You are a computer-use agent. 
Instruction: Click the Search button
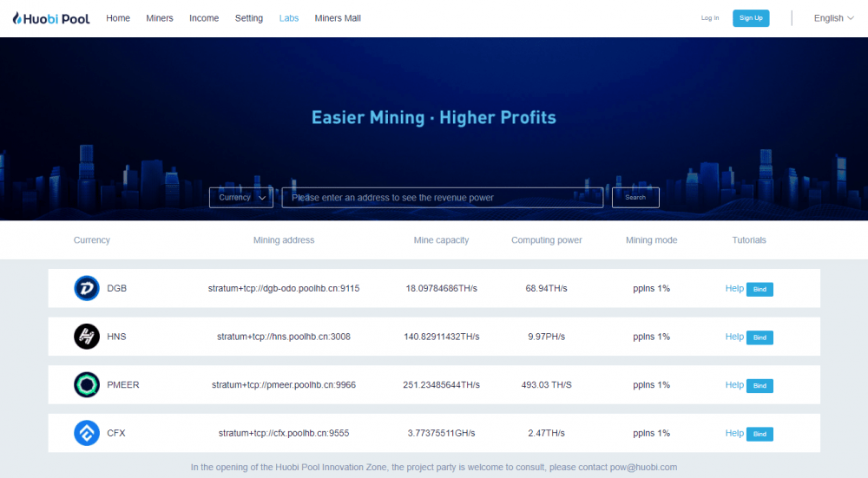coord(635,198)
